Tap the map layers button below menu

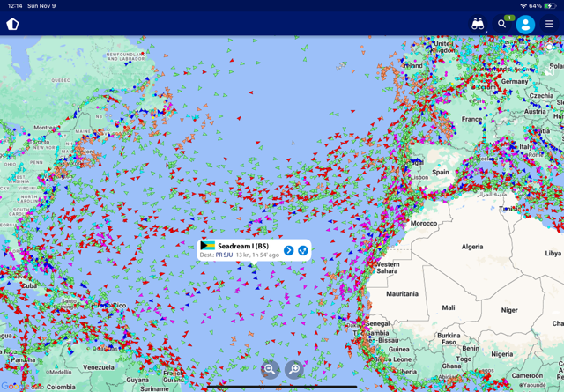pyautogui.click(x=550, y=46)
